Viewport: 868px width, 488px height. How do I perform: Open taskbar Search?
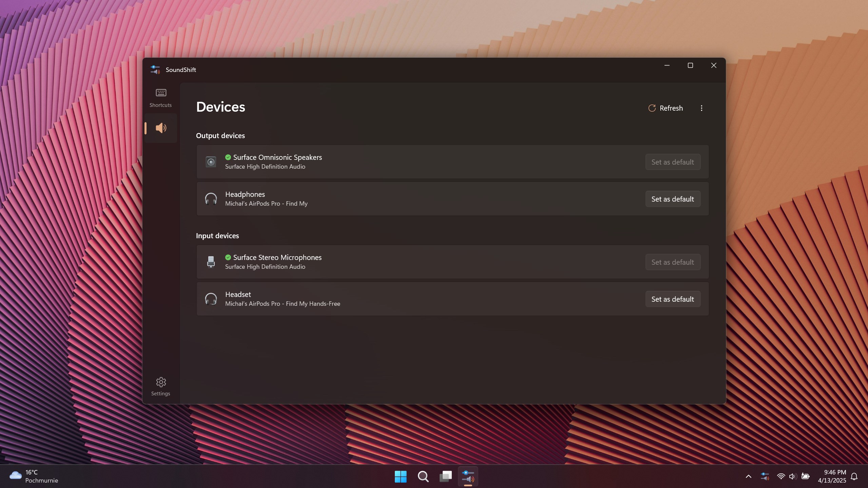(x=423, y=476)
